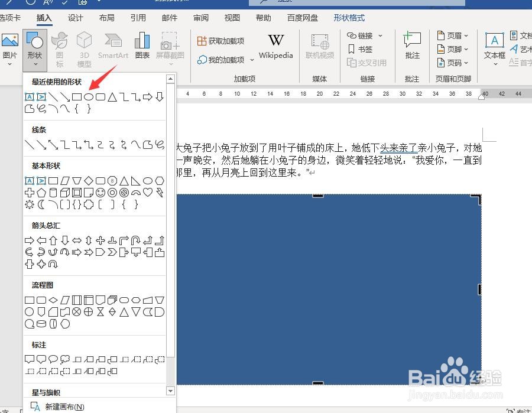Insert a bookmark with 书签

tap(361, 47)
